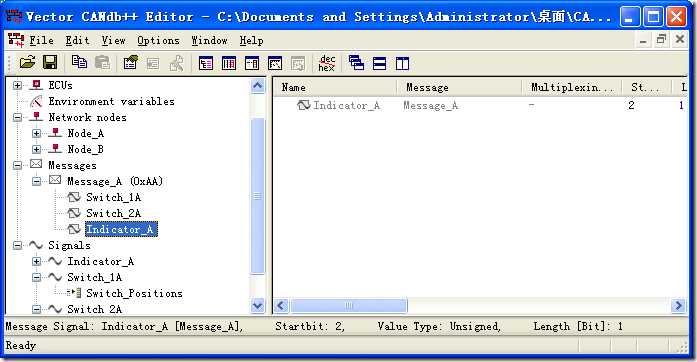
Task: Click the greyed list toolbar icon
Action: pos(153,63)
